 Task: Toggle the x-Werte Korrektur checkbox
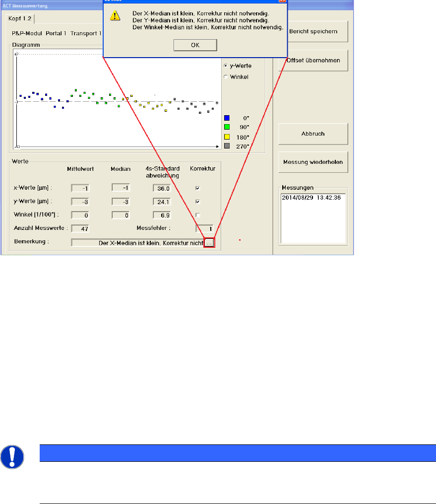pyautogui.click(x=197, y=188)
